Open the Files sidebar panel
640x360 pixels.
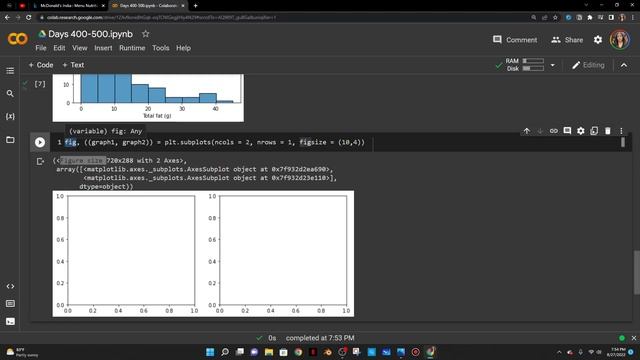10,140
